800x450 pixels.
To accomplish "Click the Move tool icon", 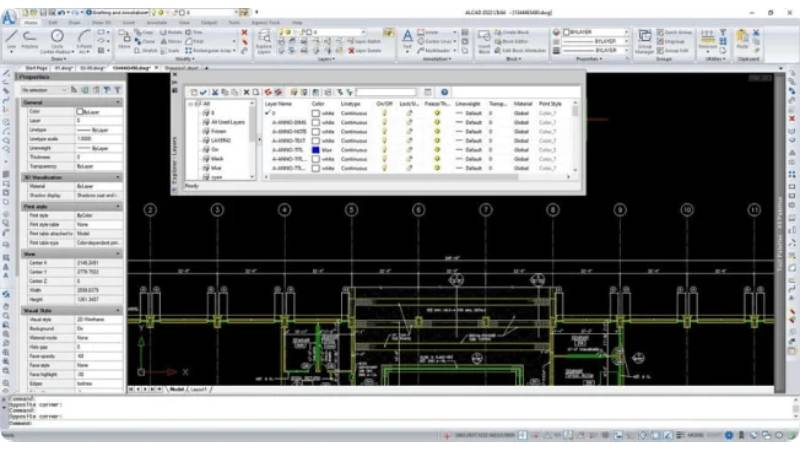I will point(124,39).
